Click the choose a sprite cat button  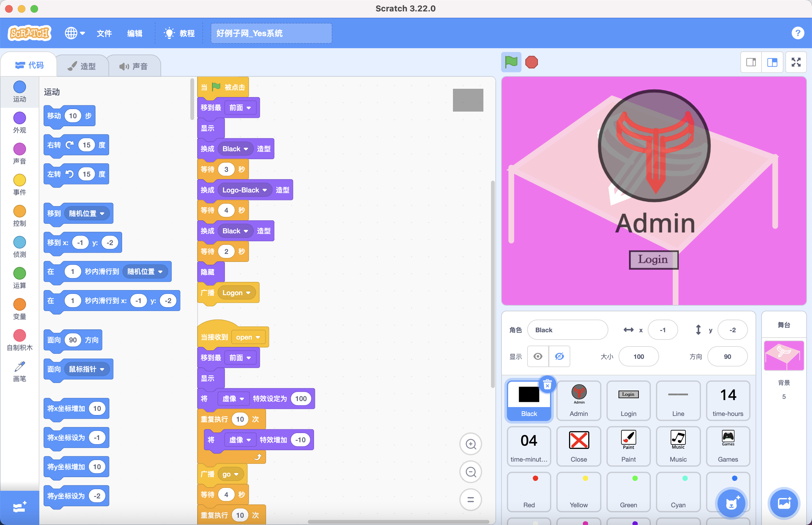tap(731, 503)
